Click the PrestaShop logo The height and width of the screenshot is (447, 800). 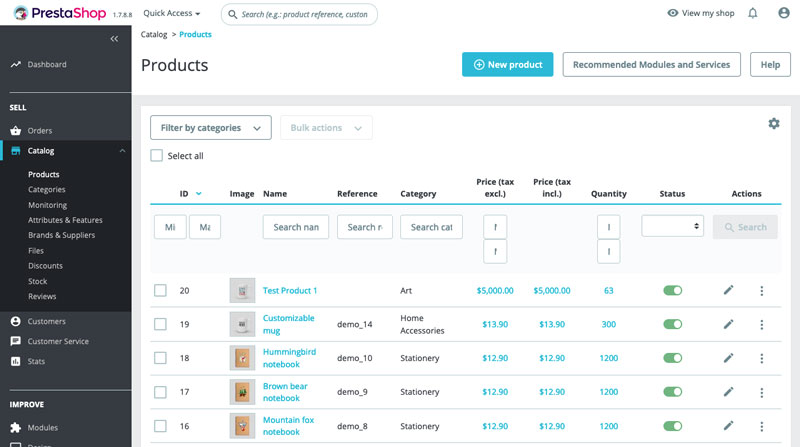[60, 13]
